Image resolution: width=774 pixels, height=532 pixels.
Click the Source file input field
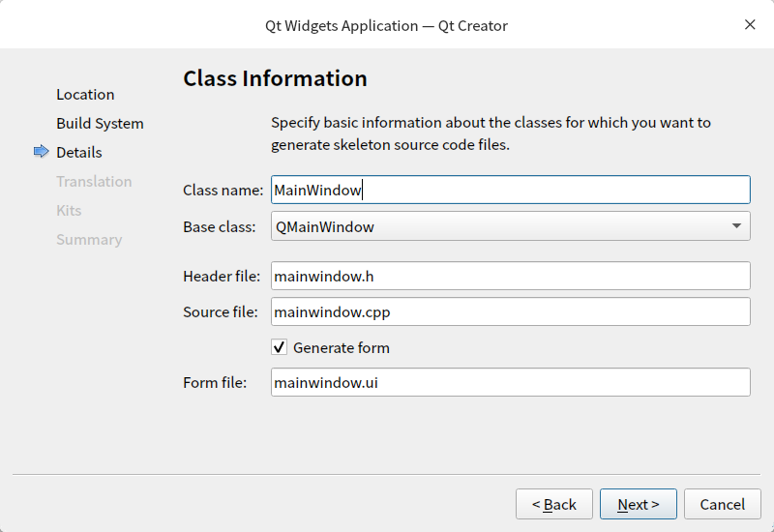510,311
